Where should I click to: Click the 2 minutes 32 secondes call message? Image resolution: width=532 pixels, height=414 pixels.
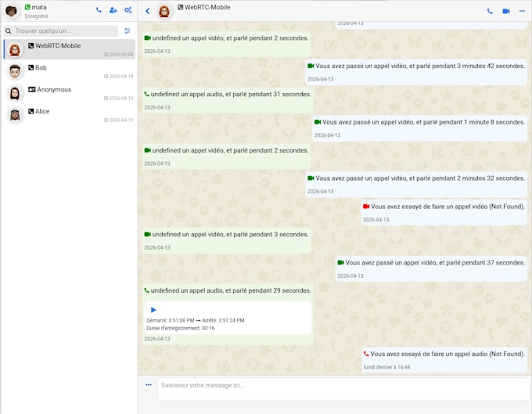click(x=416, y=184)
